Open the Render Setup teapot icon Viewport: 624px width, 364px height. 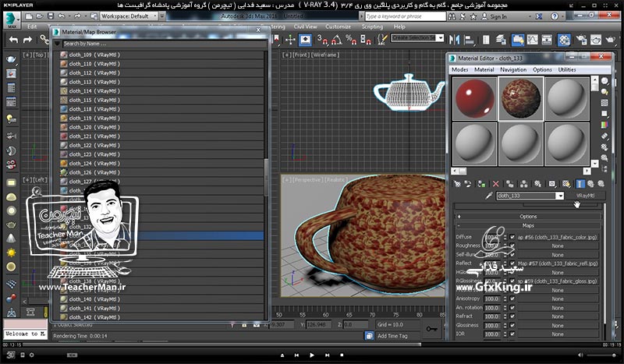[x=581, y=40]
